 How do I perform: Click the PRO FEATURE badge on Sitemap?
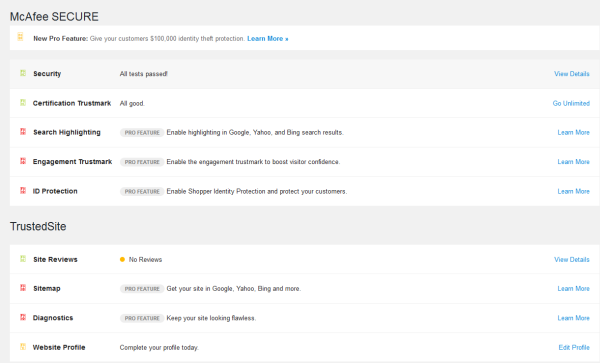(x=142, y=289)
